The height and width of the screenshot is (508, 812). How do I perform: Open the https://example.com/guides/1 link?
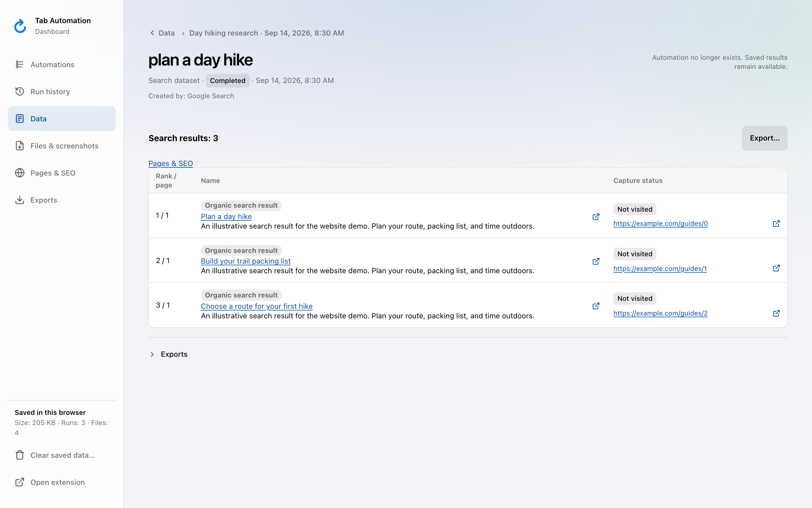[x=660, y=268]
